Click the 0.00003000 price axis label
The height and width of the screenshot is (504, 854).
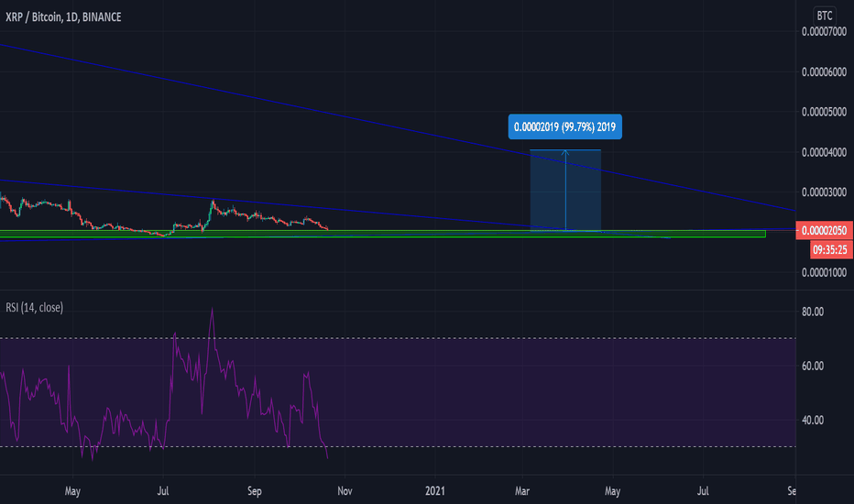click(x=824, y=192)
